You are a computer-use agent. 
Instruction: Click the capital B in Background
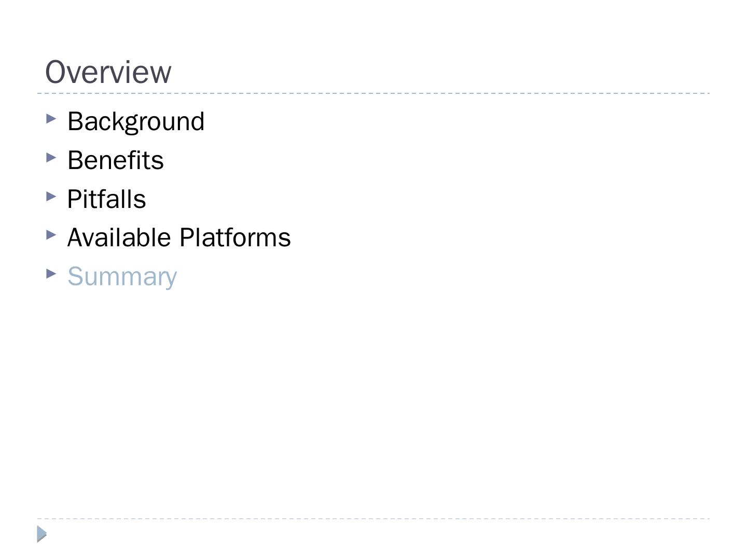click(x=75, y=122)
